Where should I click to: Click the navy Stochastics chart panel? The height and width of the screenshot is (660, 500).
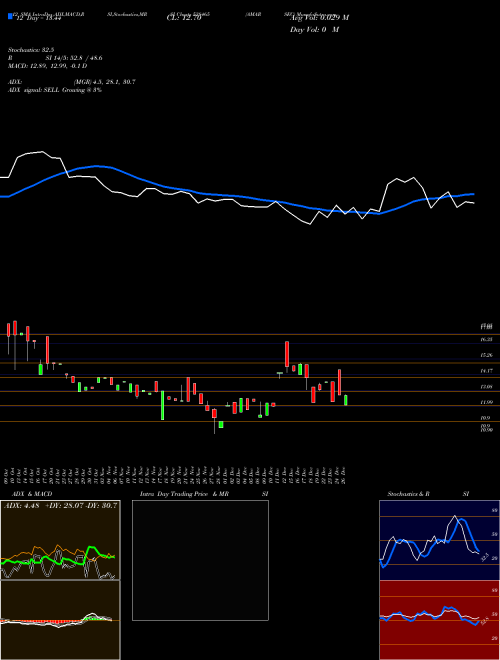tap(439, 540)
